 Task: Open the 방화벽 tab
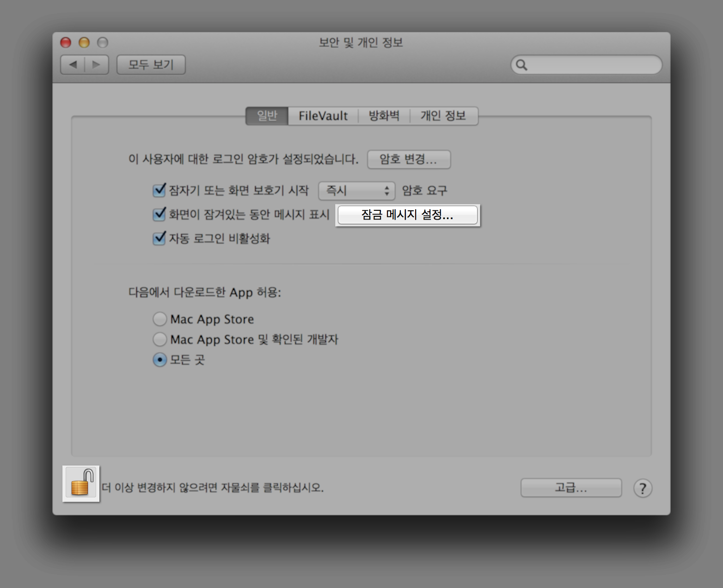384,116
